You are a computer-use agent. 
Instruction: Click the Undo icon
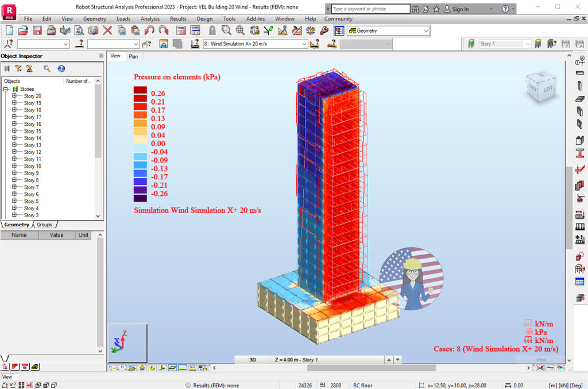(149, 30)
